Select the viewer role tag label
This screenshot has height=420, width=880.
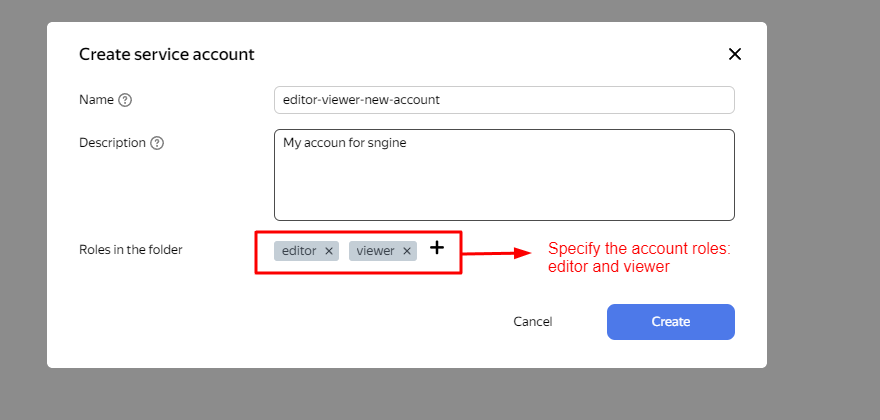(x=375, y=251)
